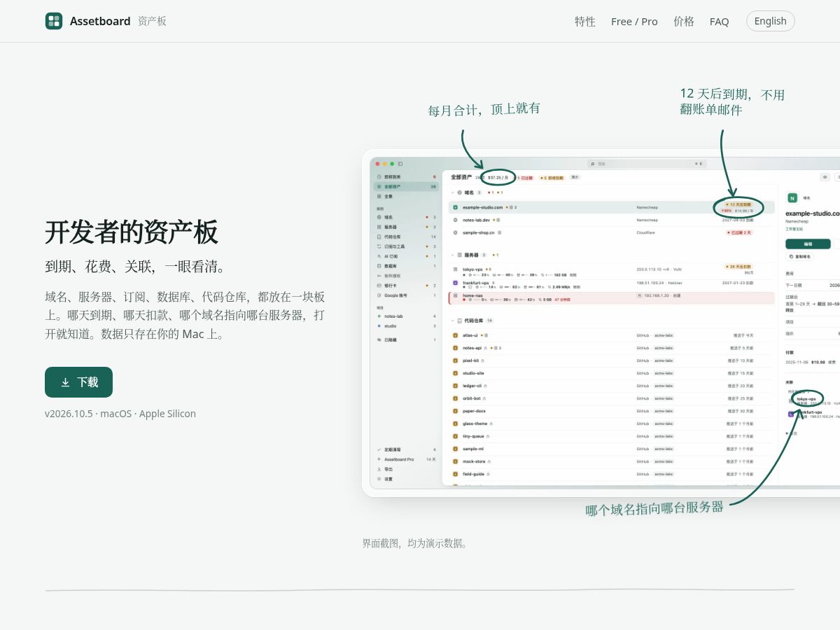Image resolution: width=840 pixels, height=630 pixels.
Task: Click the 复制域名 button in detail panel
Action: [x=800, y=257]
